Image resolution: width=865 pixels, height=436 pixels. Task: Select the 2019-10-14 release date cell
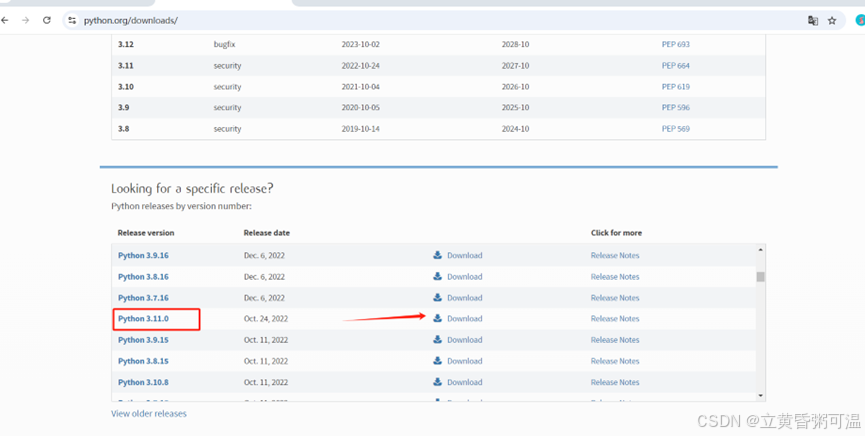click(360, 129)
